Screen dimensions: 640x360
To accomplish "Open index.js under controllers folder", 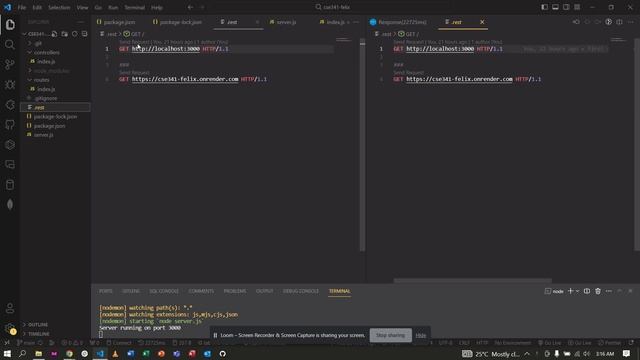I will tap(46, 61).
